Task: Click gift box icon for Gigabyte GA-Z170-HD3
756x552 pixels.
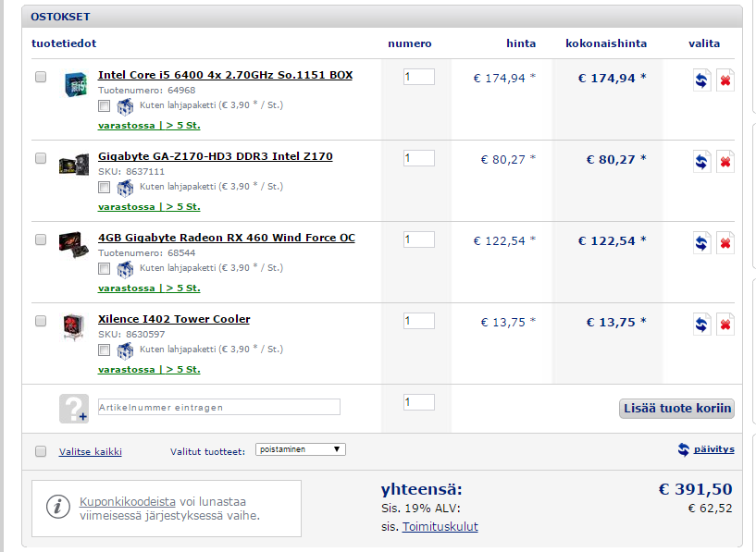Action: point(125,188)
